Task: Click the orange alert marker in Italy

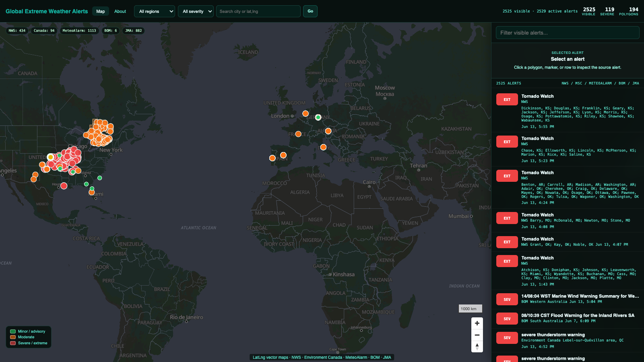Action: click(x=323, y=147)
